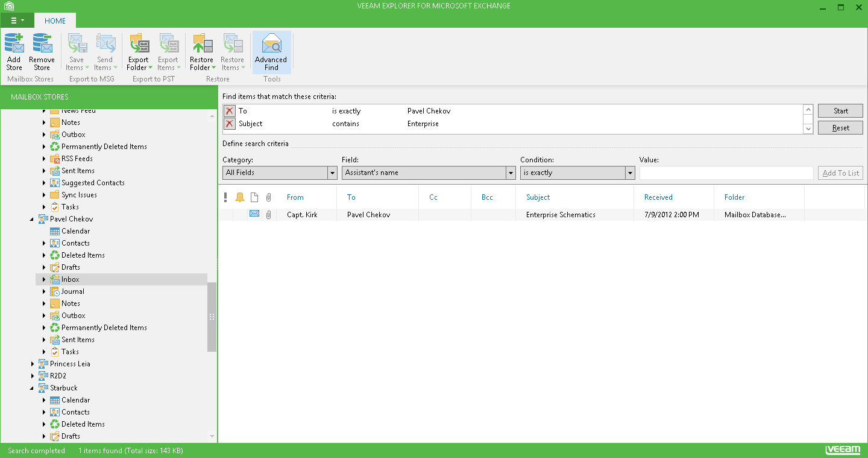This screenshot has width=868, height=458.
Task: Expand the Suggested Contacts folder arrow
Action: (x=44, y=183)
